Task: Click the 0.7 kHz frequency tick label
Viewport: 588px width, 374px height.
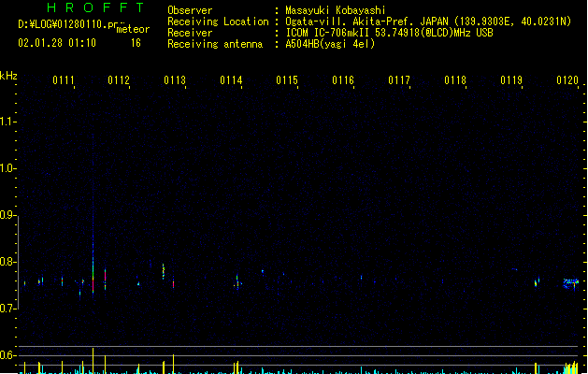Action: click(x=7, y=309)
